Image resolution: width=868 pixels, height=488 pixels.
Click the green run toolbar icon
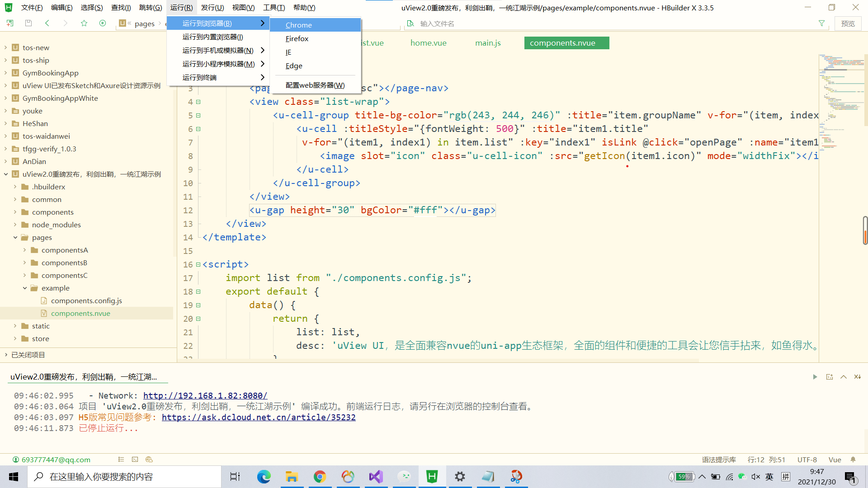(103, 23)
